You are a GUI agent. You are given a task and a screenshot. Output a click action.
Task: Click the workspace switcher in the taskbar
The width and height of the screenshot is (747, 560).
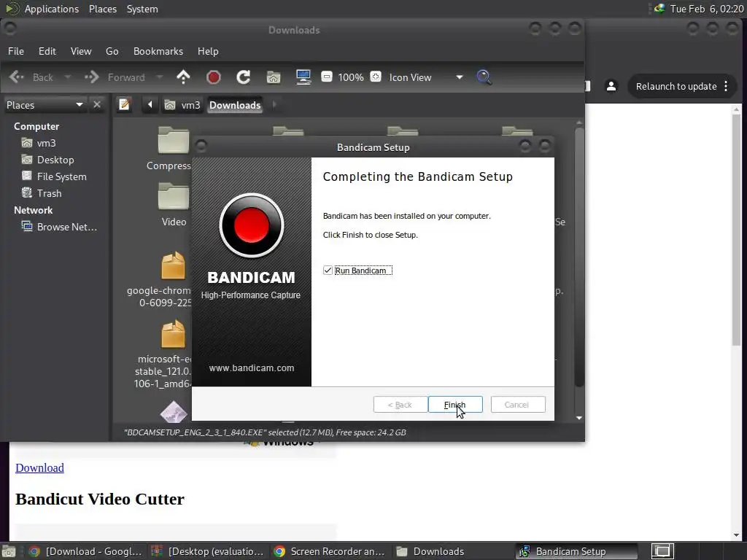pyautogui.click(x=662, y=551)
